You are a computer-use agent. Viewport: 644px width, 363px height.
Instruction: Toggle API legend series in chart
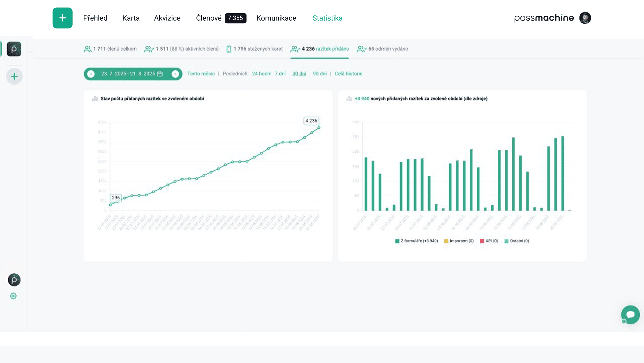pos(489,241)
